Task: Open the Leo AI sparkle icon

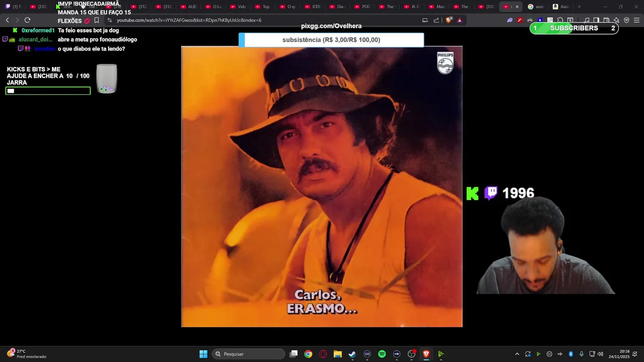Action: [x=616, y=20]
